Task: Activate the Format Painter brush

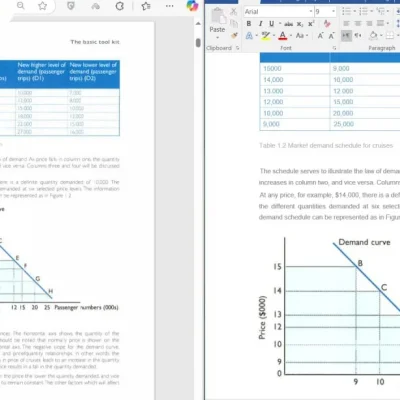Action: 234,35
